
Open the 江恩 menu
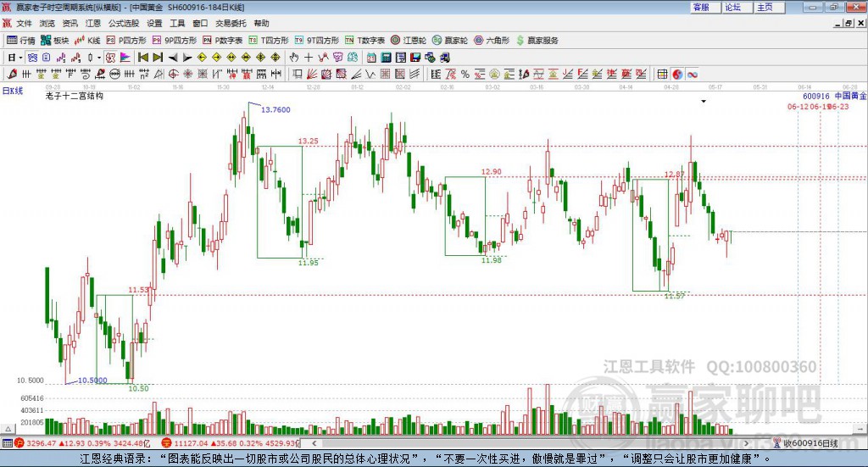click(93, 23)
